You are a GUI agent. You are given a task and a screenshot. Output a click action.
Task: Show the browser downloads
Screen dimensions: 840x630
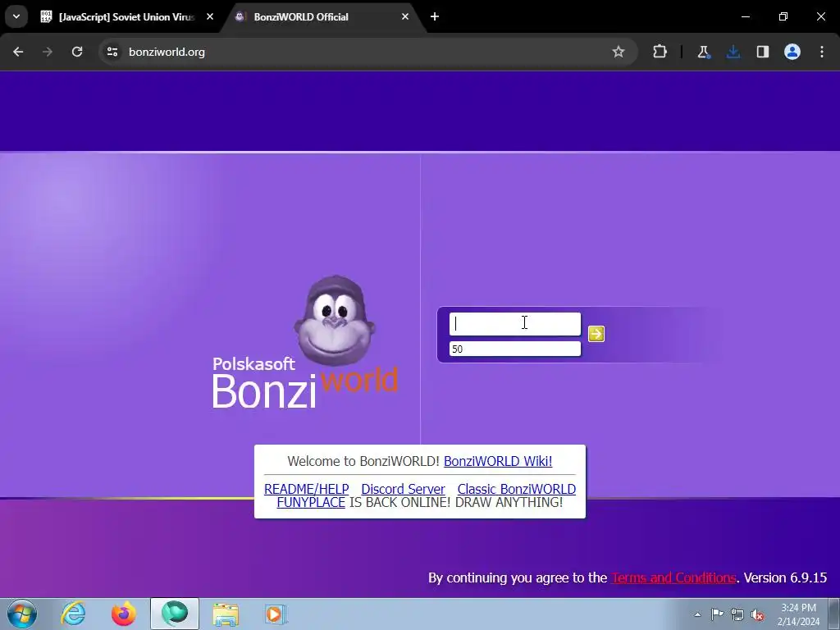pos(733,52)
